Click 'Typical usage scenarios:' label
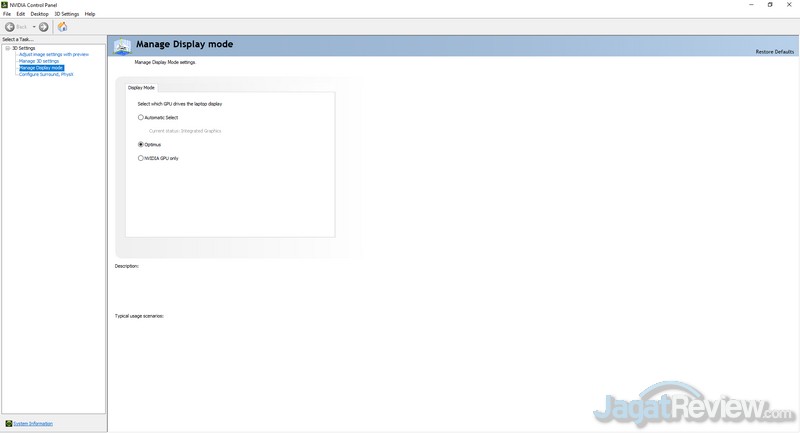Viewport: 800px width, 433px height. coord(139,316)
